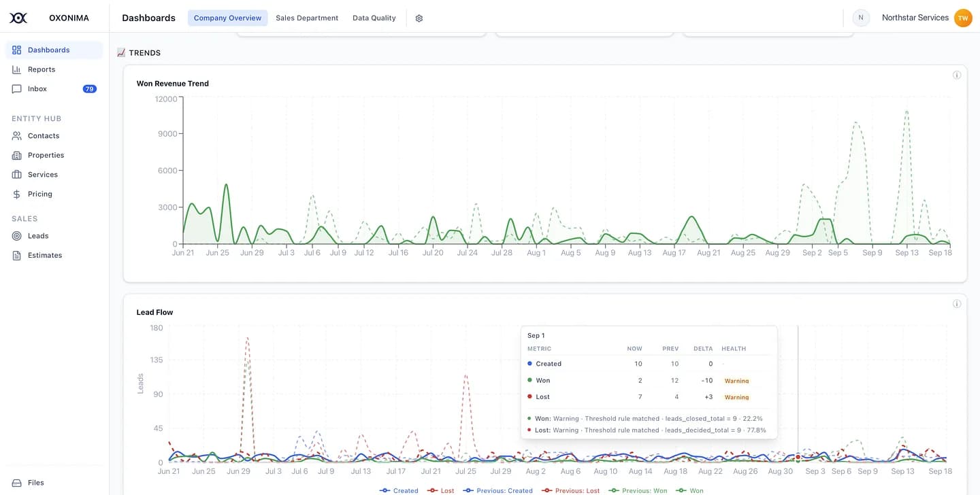
Task: Open Dashboards in the sidebar
Action: tap(54, 50)
